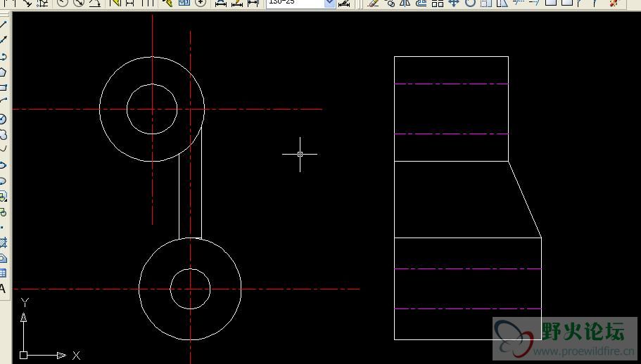Open the Make Block tool
Image resolution: width=641 pixels, height=364 pixels.
click(x=4, y=212)
